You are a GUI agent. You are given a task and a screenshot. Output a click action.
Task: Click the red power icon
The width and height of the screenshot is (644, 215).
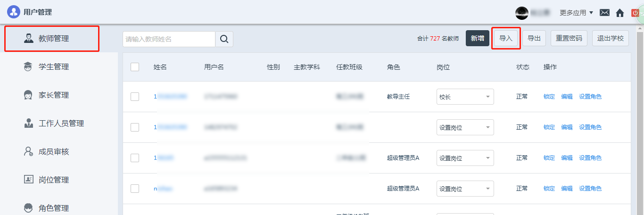635,13
